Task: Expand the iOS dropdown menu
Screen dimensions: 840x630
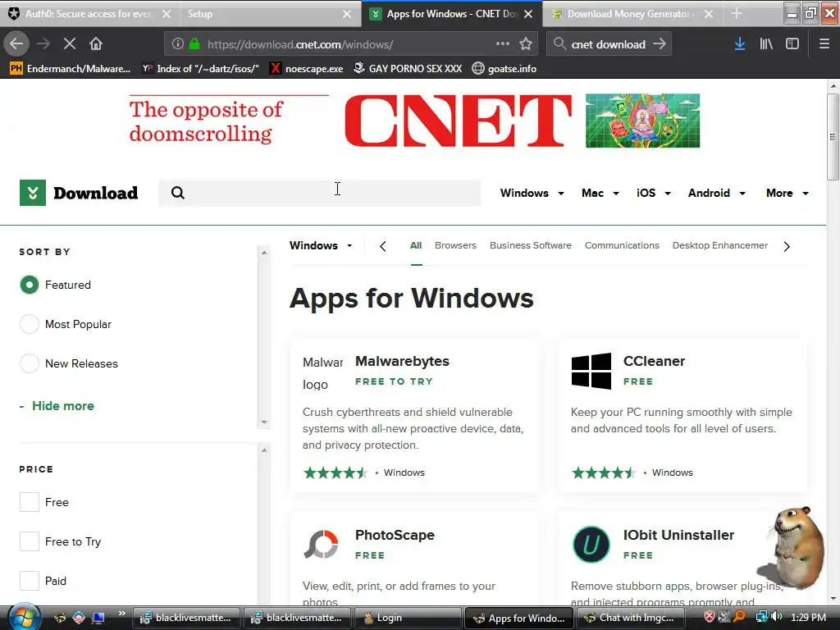Action: coord(654,193)
